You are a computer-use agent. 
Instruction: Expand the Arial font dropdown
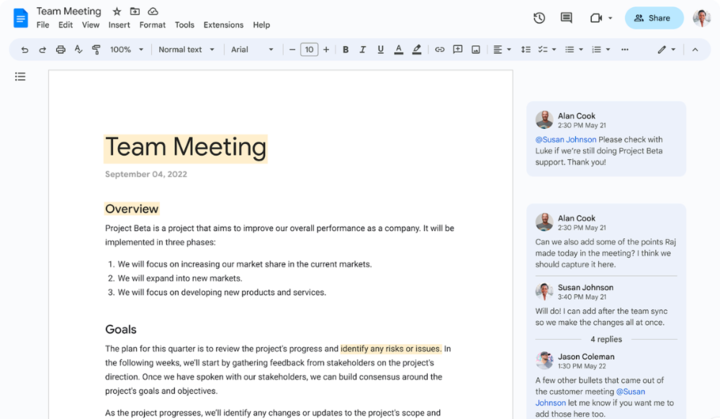pos(251,49)
